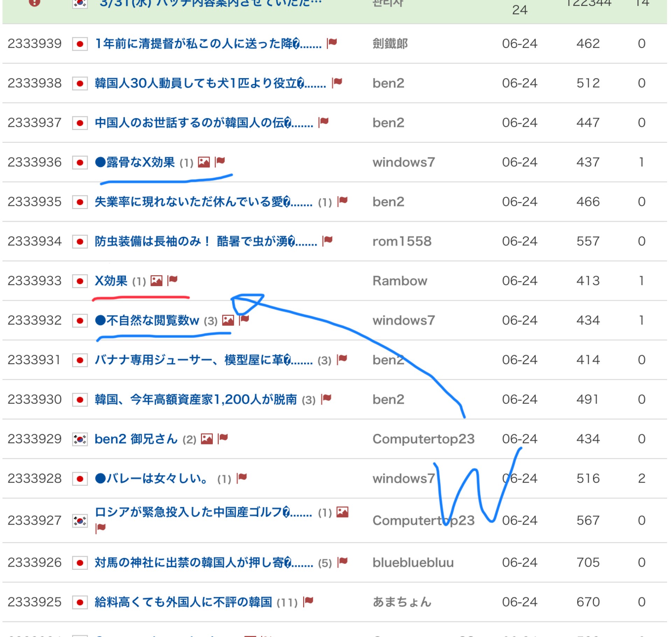
Task: Click report flag on post 2333925
Action: point(308,602)
